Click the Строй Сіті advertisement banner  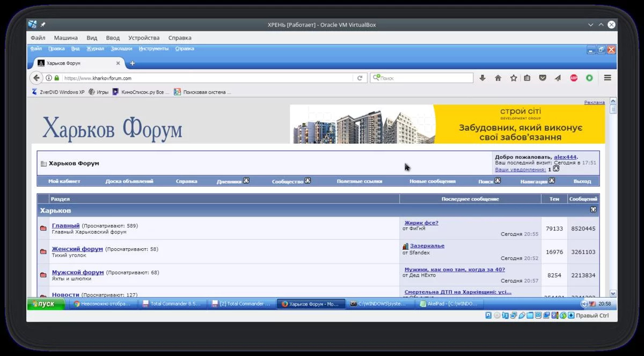pyautogui.click(x=448, y=124)
